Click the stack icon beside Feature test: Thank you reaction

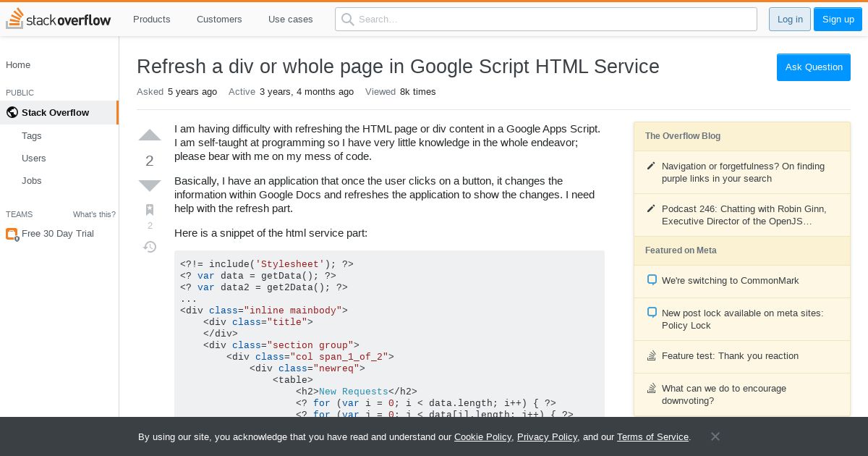coord(651,355)
